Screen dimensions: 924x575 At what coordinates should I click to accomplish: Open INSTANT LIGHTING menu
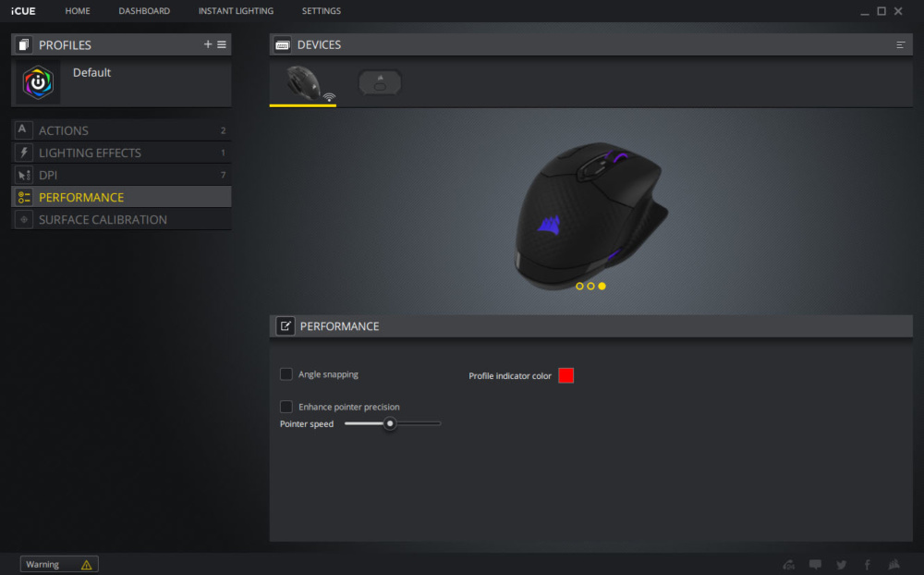pos(236,10)
